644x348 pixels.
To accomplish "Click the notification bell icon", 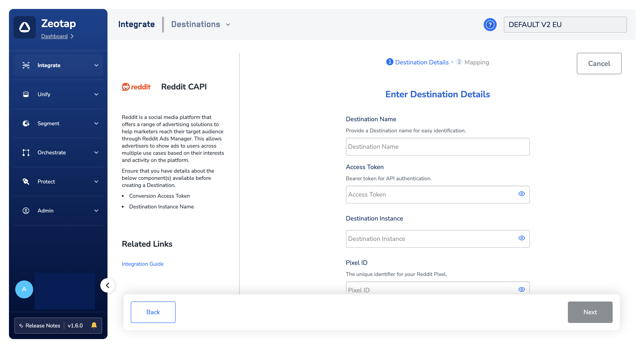I will point(94,325).
